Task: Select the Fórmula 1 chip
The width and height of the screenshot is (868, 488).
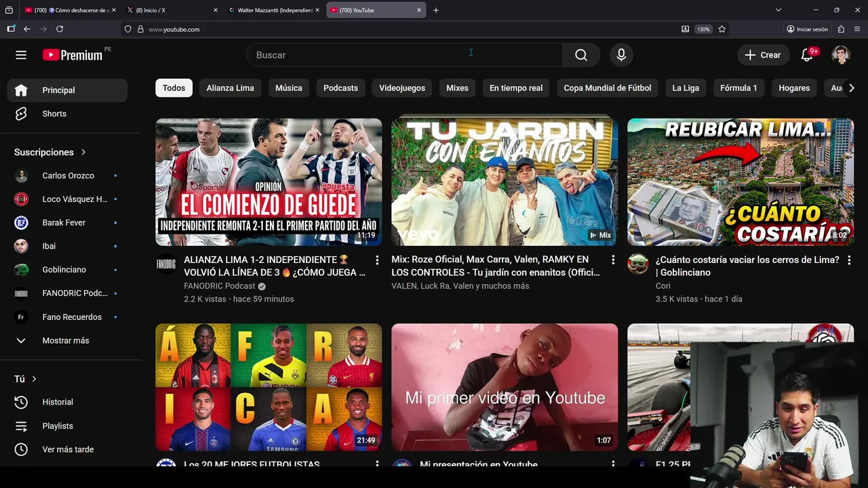Action: coord(738,88)
